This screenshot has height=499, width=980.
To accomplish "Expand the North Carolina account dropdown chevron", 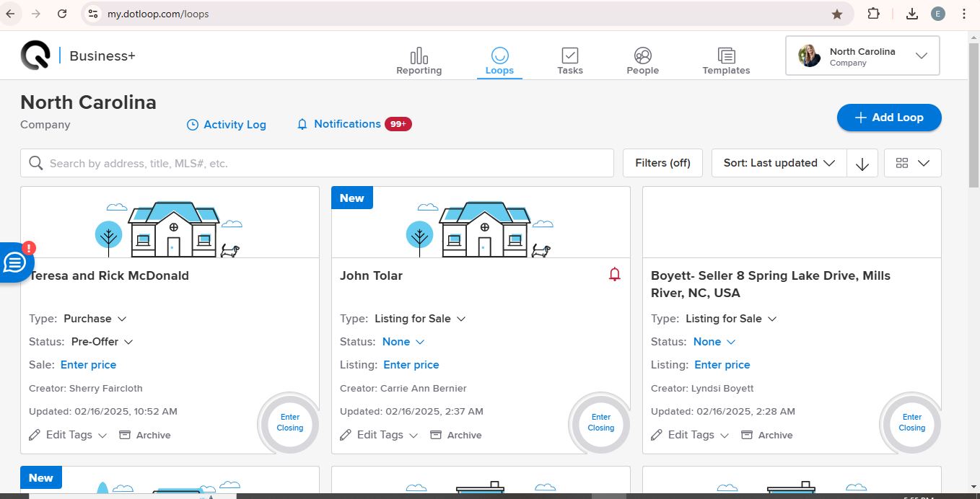I will point(922,56).
